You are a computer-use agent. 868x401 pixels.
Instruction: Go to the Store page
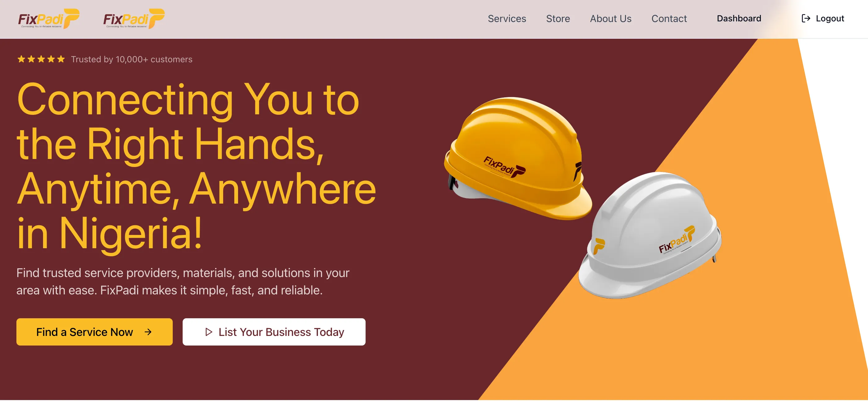pos(558,19)
